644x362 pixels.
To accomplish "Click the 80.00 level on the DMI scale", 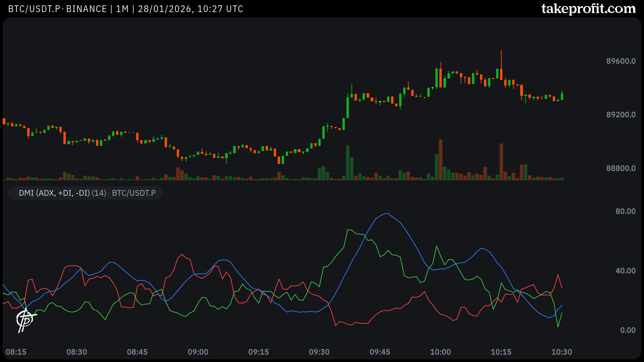I will (x=625, y=211).
